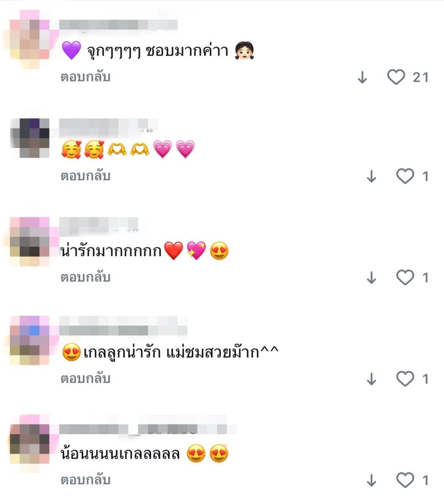The width and height of the screenshot is (444, 504).
Task: Tap the down arrow on the เกลลูกน่ารัก comment
Action: [372, 379]
